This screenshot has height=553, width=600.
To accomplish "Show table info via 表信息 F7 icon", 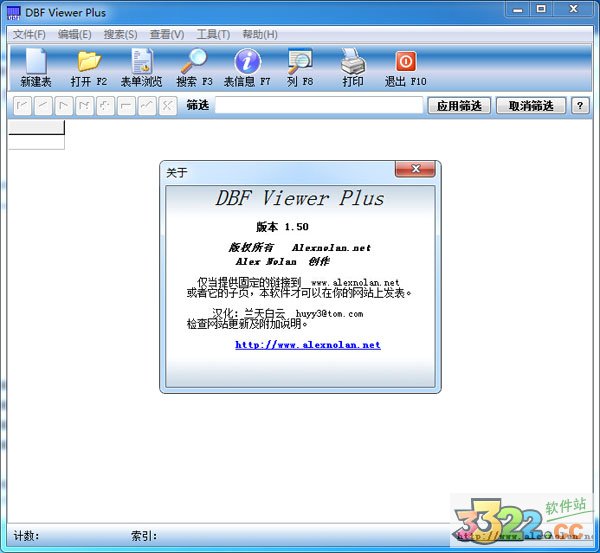I will pos(247,61).
